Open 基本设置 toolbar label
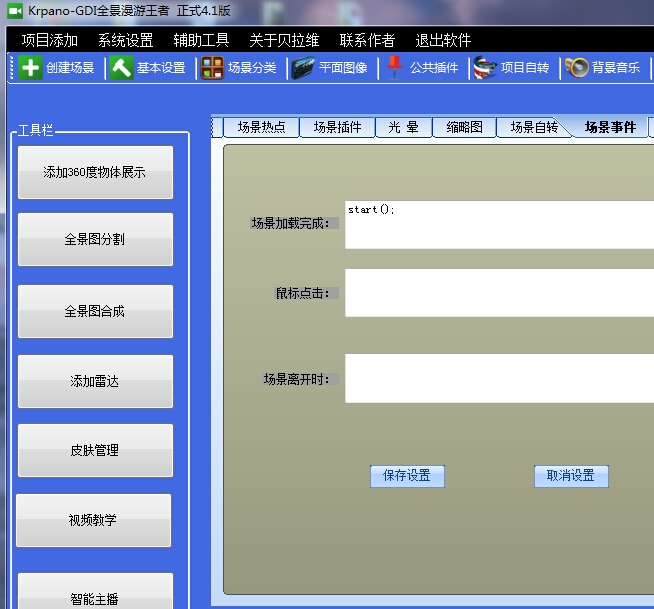 point(161,68)
